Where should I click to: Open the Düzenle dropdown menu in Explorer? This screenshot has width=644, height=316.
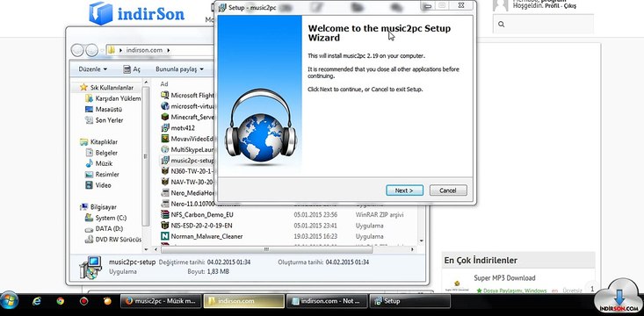93,69
